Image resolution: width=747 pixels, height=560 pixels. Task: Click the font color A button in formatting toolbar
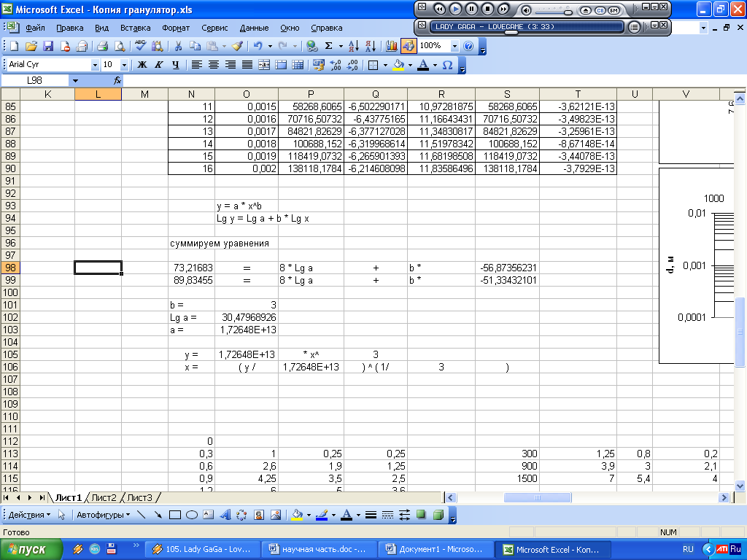423,65
